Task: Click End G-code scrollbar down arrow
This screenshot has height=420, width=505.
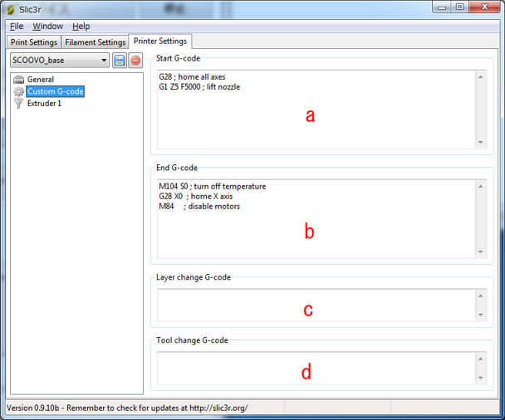Action: (x=481, y=252)
